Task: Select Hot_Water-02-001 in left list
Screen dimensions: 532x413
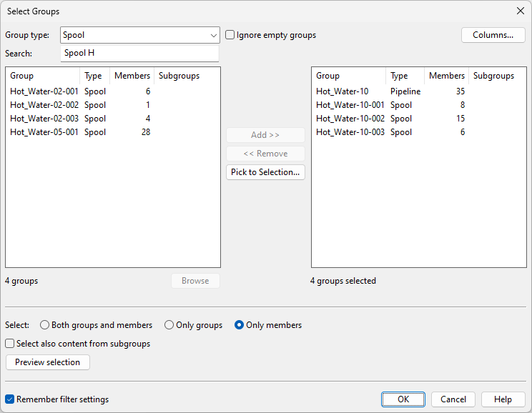Action: click(44, 91)
